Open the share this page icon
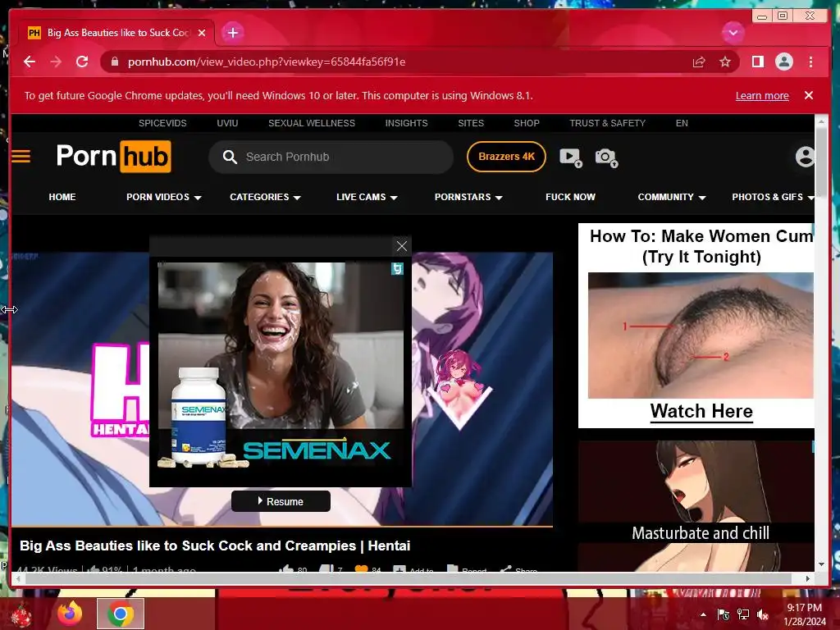840x630 pixels. [699, 62]
